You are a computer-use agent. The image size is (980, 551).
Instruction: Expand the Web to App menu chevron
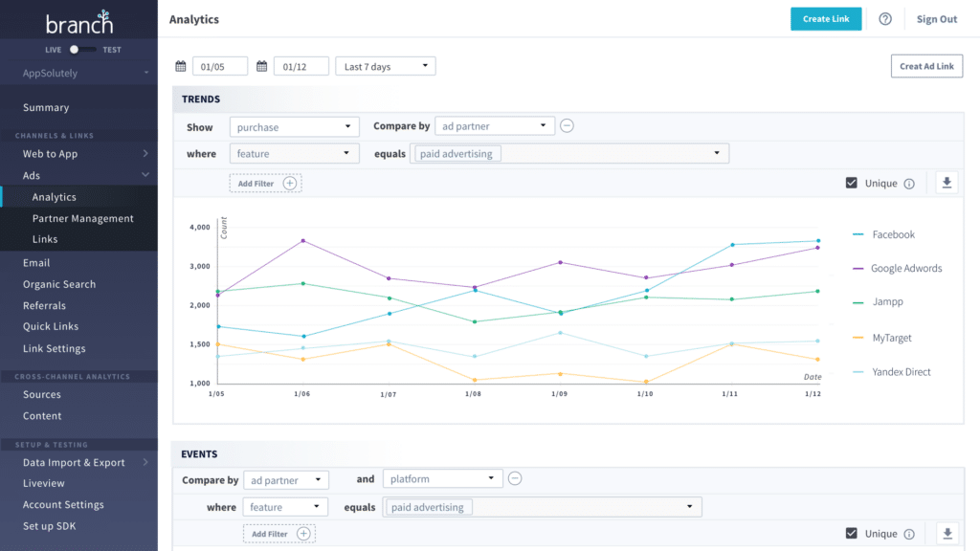pos(145,154)
